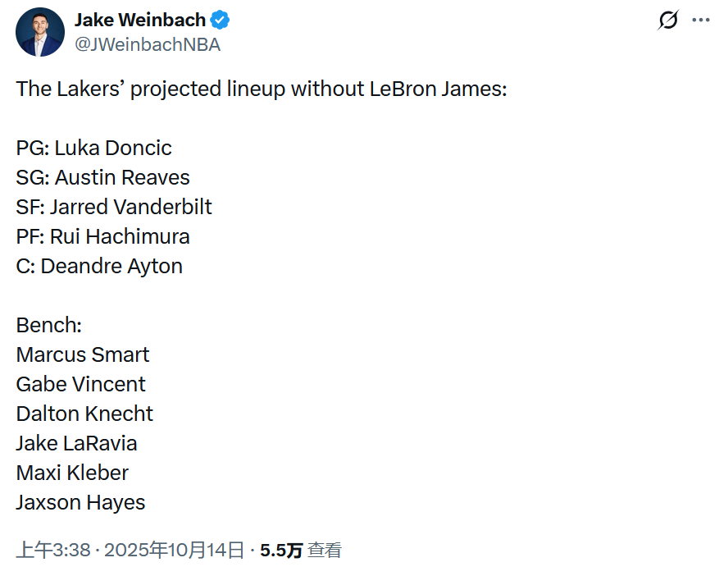Image resolution: width=728 pixels, height=576 pixels.
Task: Click the 'Dalton Knecht' bench entry
Action: (x=84, y=414)
